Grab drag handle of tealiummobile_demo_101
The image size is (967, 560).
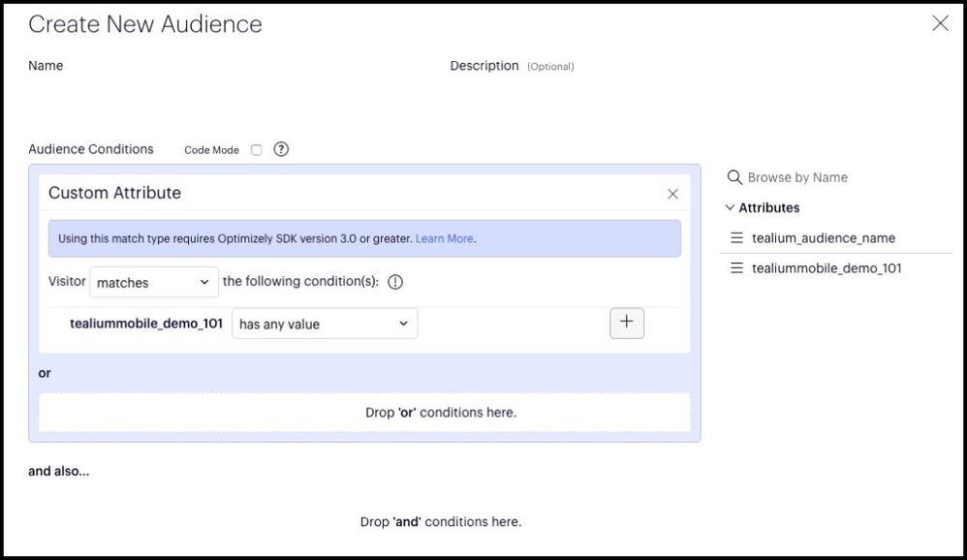(736, 268)
